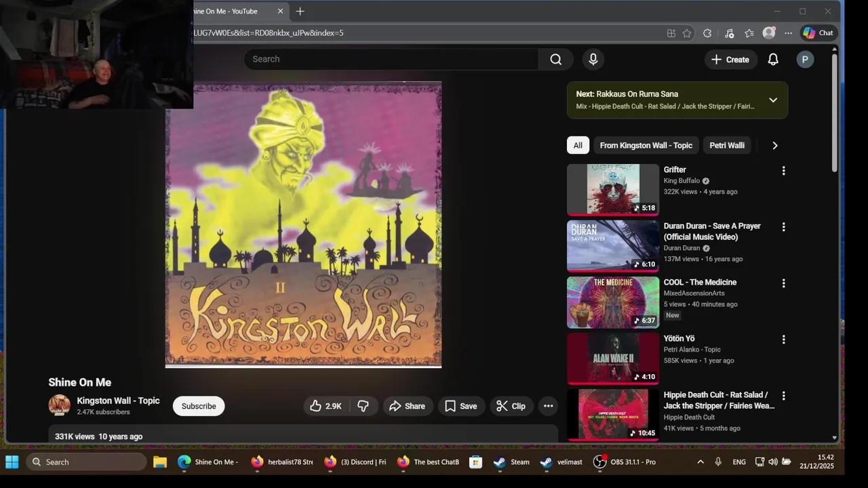Open COOL - The Medicine thumbnail

(x=613, y=302)
